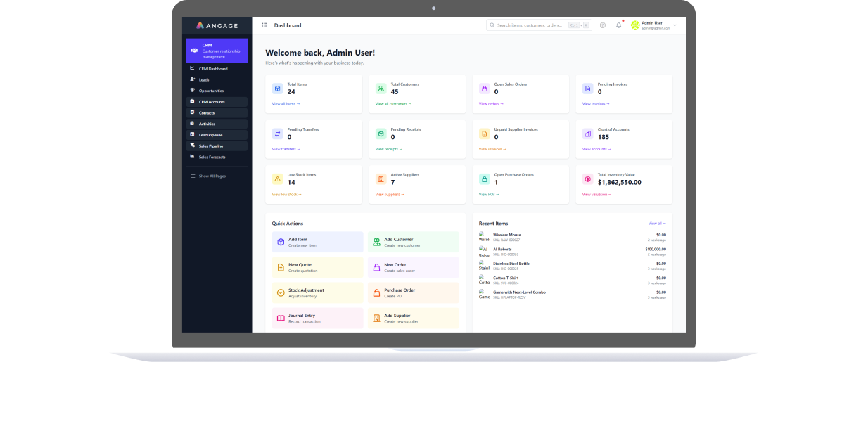Click the Chart of Accounts bar icon
This screenshot has width=868, height=445.
[x=587, y=134]
